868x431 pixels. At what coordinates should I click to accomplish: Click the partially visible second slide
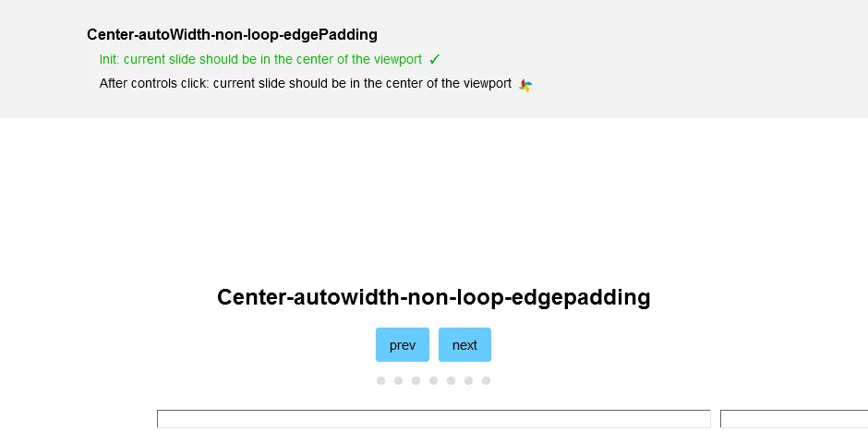click(794, 419)
